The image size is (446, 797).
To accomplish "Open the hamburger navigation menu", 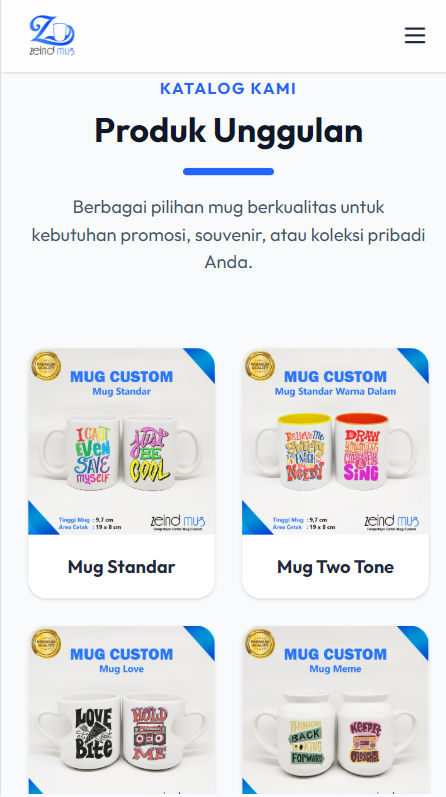I will [414, 36].
